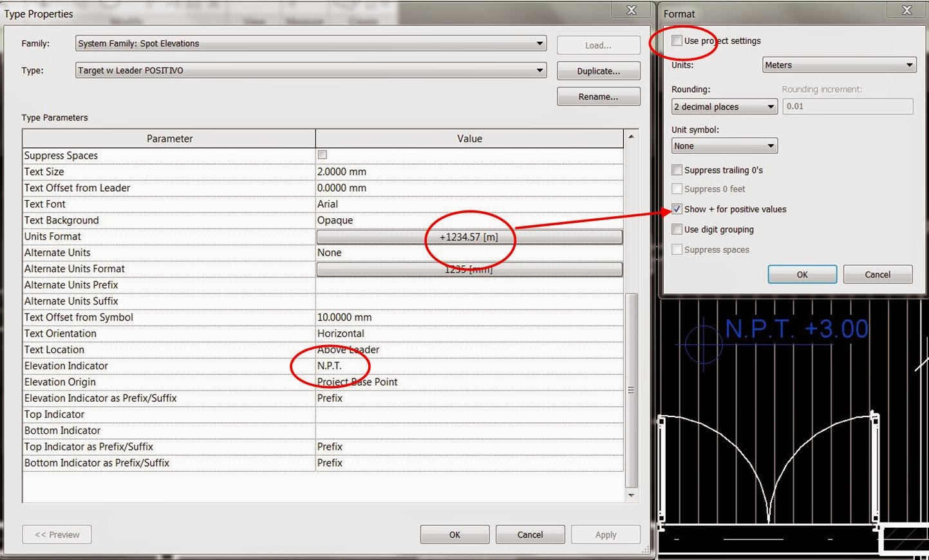929x560 pixels.
Task: Select Top Indicator as Prefix/Suffix value Prefix
Action: pyautogui.click(x=469, y=447)
